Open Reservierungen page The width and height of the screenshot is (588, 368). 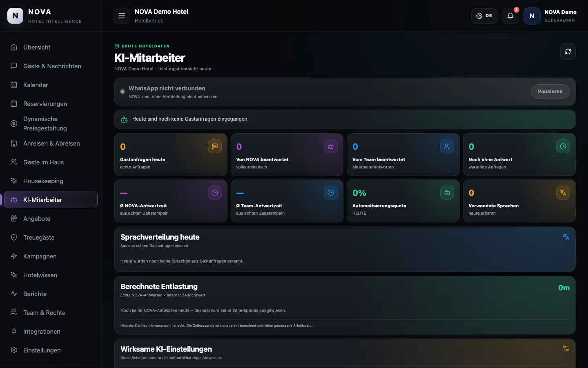tap(51, 104)
